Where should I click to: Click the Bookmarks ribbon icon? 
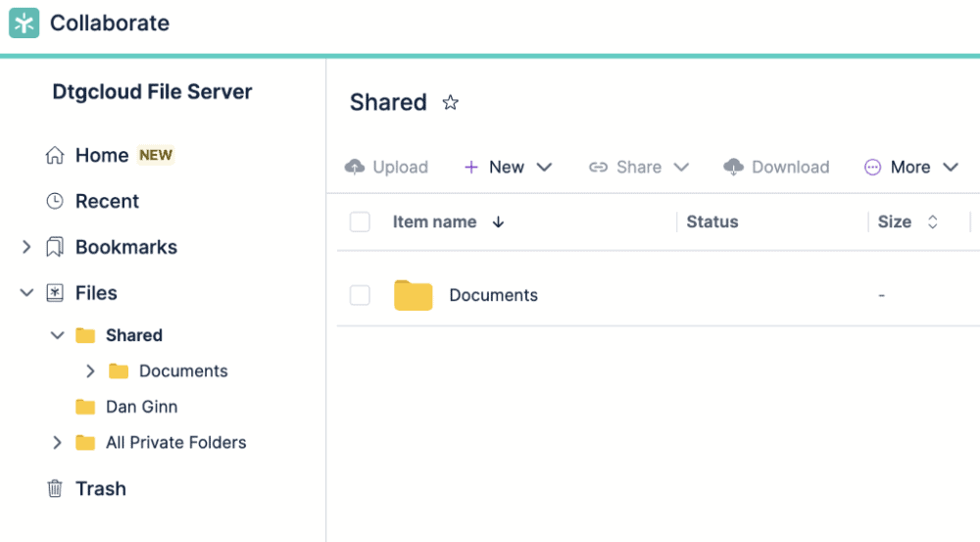tap(55, 247)
